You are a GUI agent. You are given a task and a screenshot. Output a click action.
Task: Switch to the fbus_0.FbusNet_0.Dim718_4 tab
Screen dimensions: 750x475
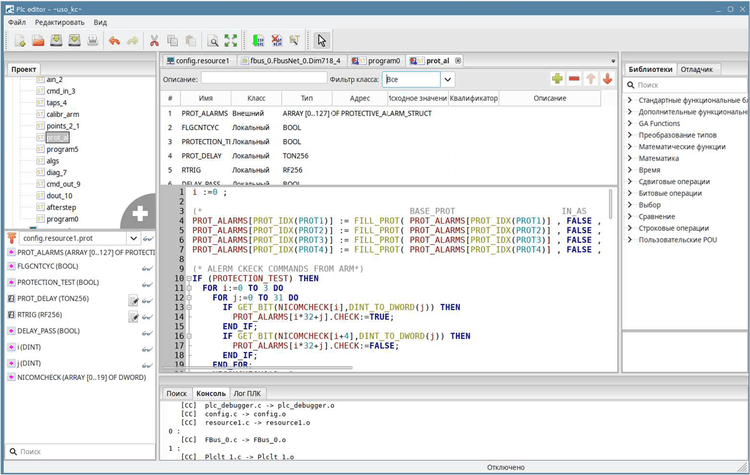(x=291, y=61)
